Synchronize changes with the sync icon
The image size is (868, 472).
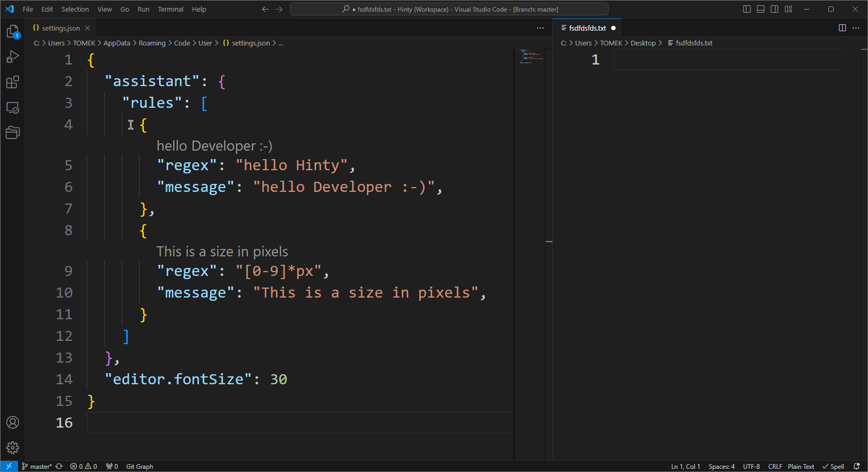tap(59, 466)
